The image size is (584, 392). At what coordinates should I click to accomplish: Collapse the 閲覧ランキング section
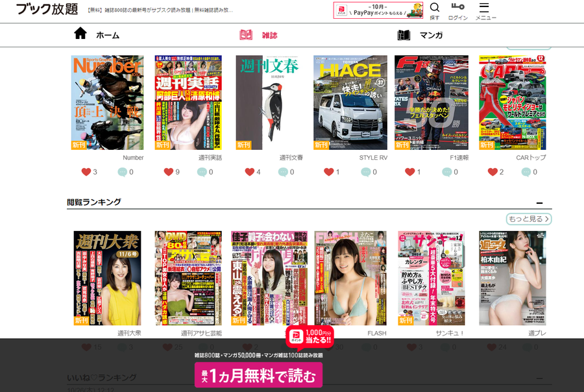tap(539, 203)
